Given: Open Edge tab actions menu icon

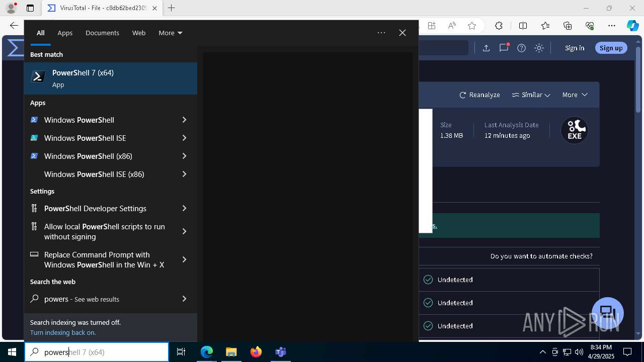Looking at the screenshot, I should click(x=30, y=8).
